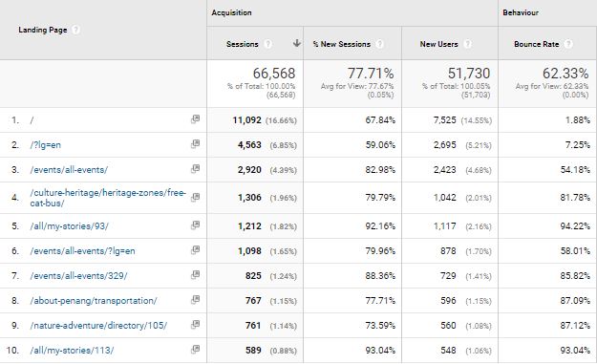Toggle sort arrow on Sessions column

coord(297,43)
